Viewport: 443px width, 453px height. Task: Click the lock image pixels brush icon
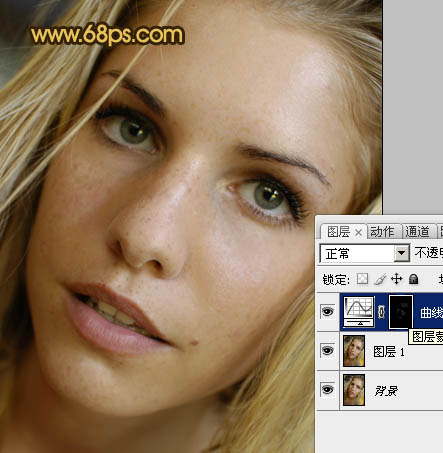pos(380,279)
